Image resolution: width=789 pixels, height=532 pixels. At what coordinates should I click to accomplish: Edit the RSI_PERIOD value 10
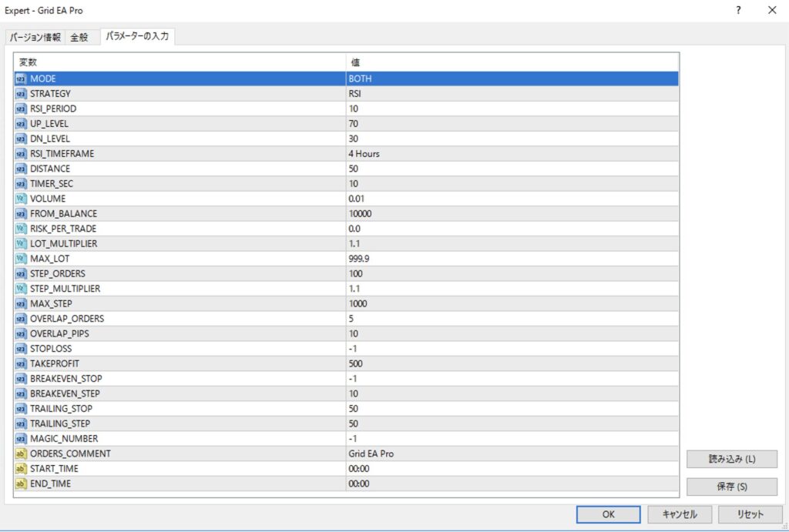click(512, 109)
